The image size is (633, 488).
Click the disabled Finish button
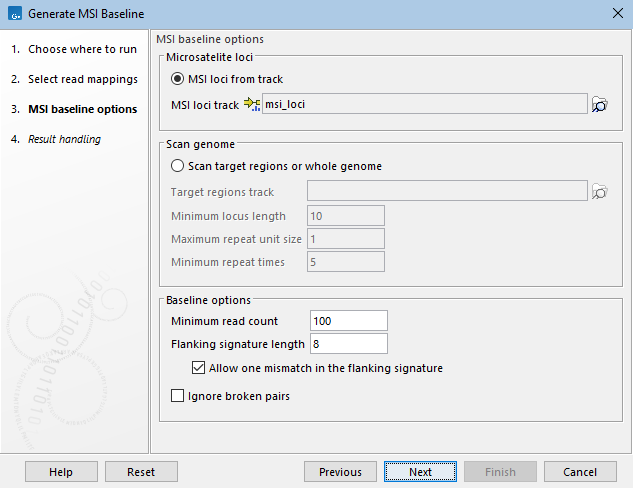tap(500, 471)
